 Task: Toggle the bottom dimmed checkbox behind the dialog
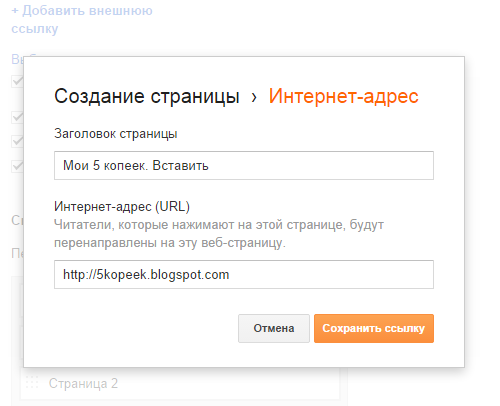point(17,166)
